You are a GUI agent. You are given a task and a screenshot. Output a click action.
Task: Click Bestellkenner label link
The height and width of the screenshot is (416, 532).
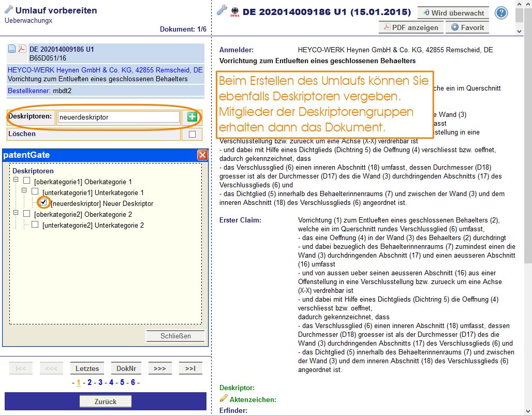tap(29, 91)
